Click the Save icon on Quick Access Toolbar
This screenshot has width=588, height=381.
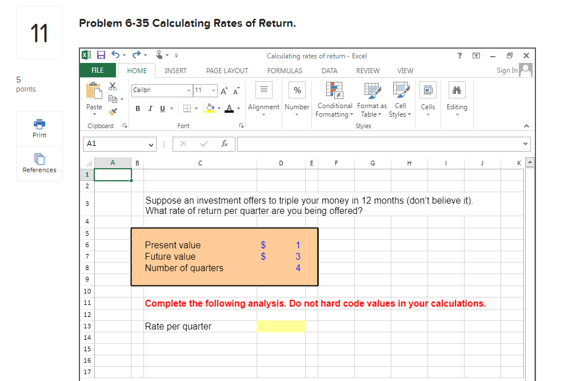tap(101, 55)
